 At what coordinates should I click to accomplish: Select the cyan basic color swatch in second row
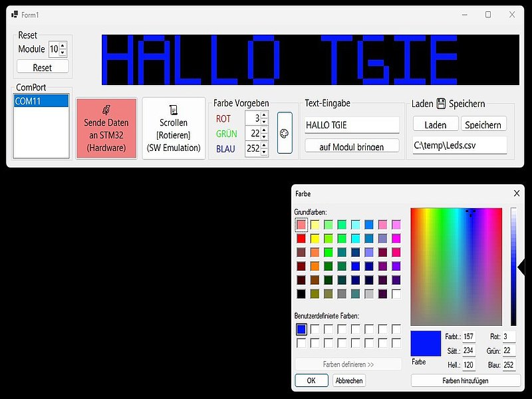[x=356, y=239]
